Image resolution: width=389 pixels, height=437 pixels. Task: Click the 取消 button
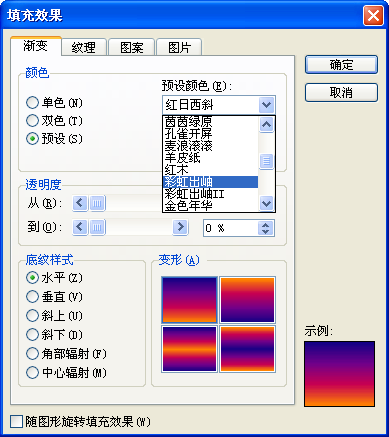(x=341, y=92)
